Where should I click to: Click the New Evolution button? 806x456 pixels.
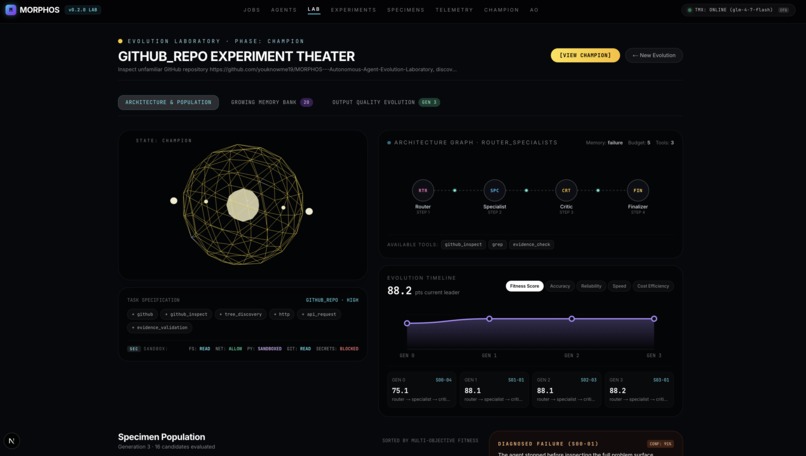(x=654, y=55)
